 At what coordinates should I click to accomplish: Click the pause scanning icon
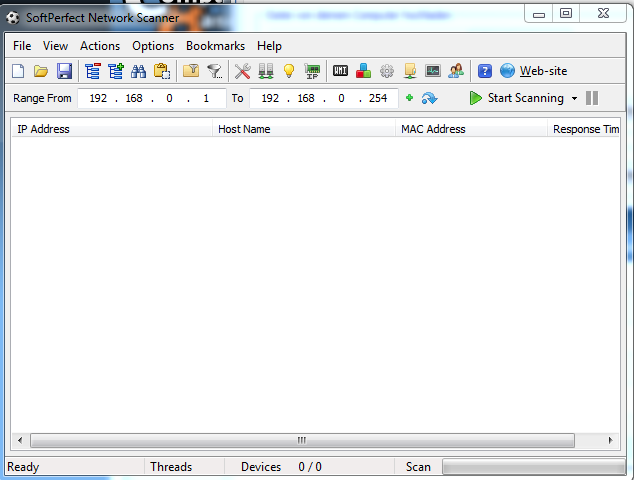(592, 98)
